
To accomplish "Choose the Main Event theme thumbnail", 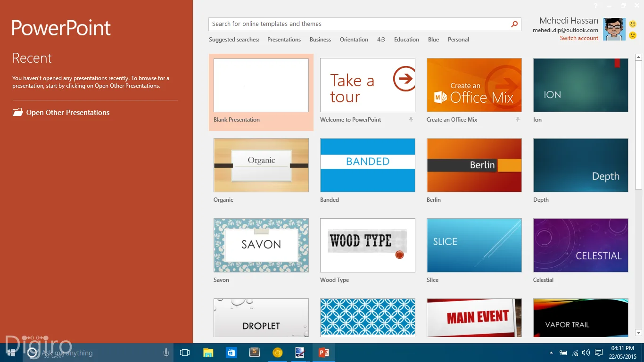I will [x=474, y=318].
